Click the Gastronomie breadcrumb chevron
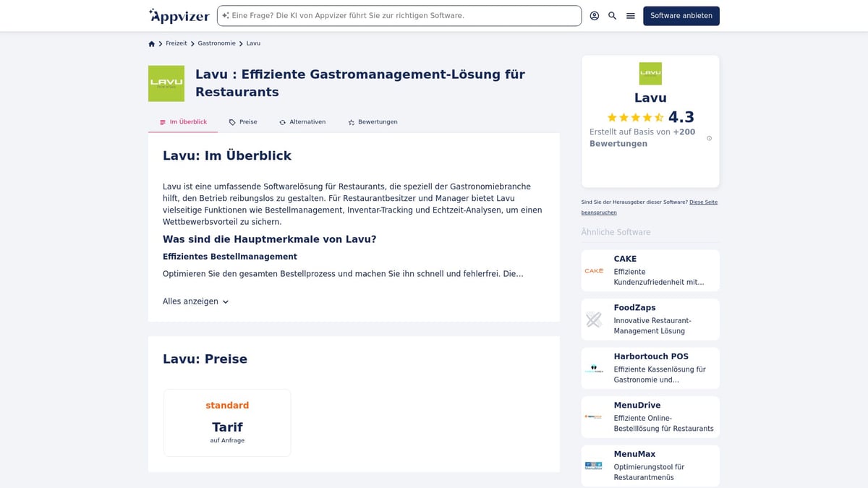 (239, 43)
